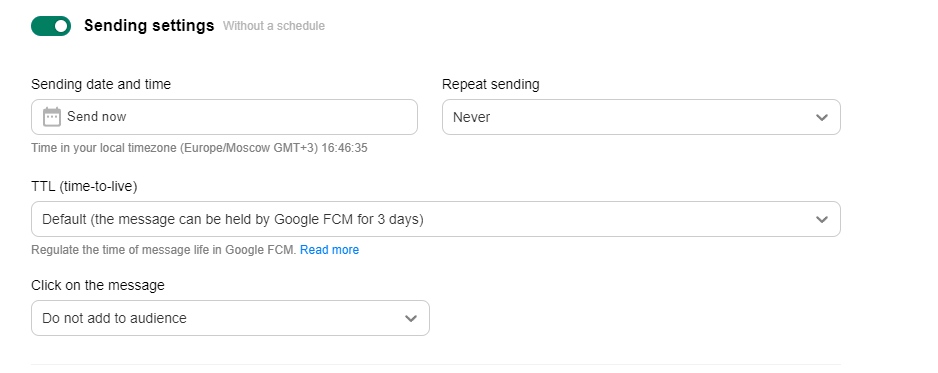Click the Repeat sending label

[491, 84]
